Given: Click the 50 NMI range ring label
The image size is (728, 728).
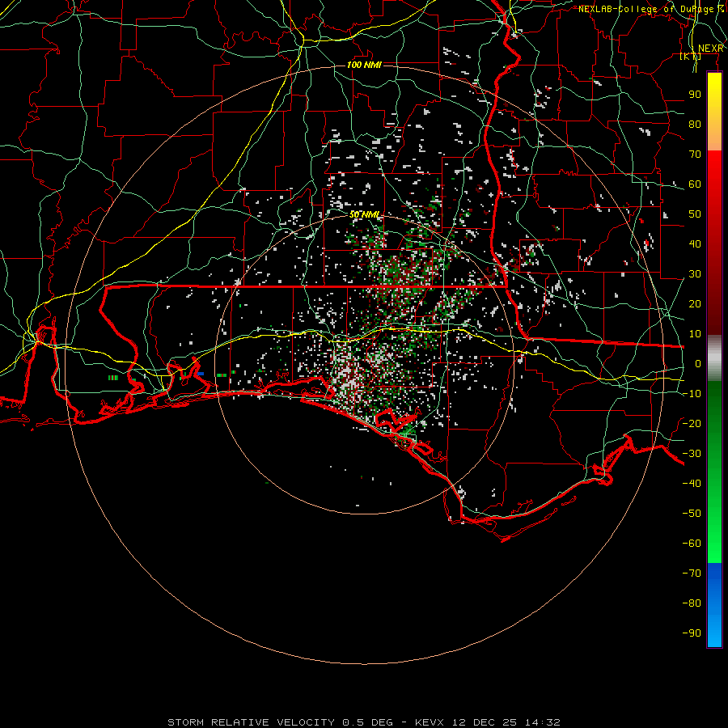Looking at the screenshot, I should point(365,214).
